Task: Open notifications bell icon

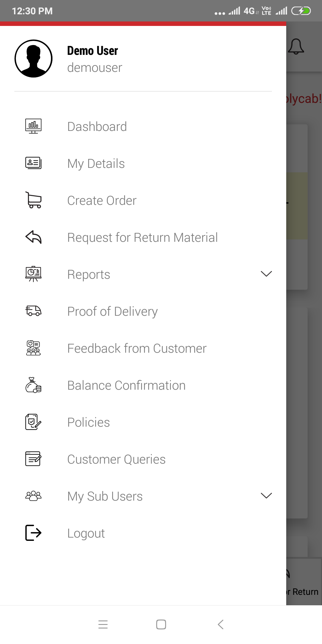Action: click(296, 47)
